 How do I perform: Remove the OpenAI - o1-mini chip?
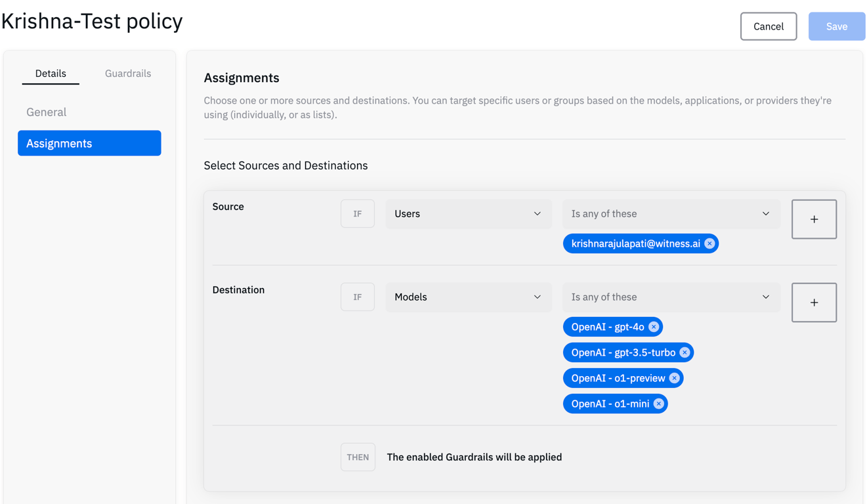[x=658, y=404]
